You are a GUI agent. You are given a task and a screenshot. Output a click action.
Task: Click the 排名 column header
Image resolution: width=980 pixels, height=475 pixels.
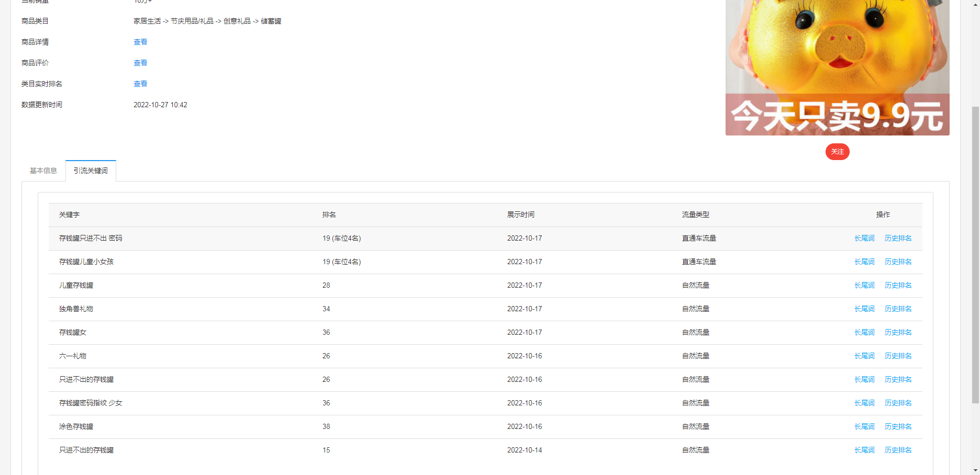tap(329, 214)
